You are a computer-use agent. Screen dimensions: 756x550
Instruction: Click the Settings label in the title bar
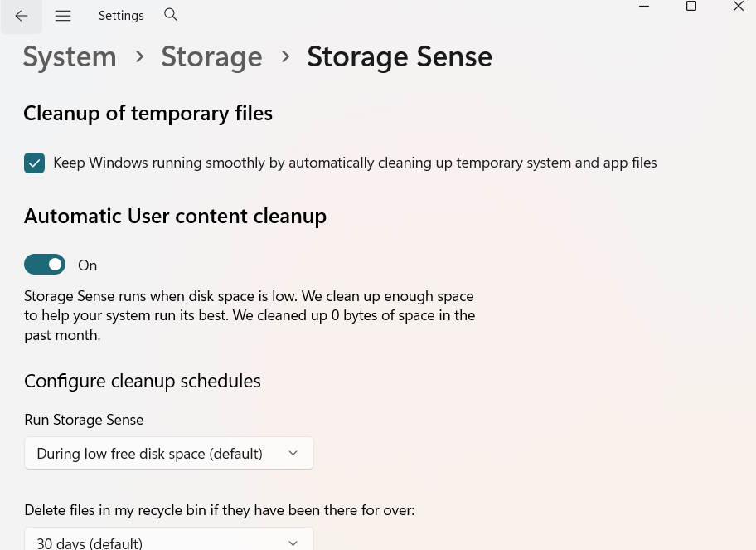pyautogui.click(x=121, y=15)
